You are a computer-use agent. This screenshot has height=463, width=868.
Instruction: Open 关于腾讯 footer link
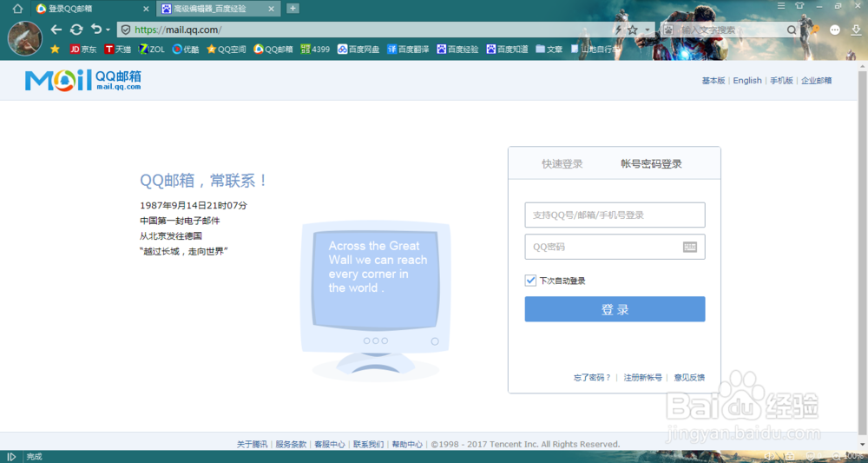pyautogui.click(x=252, y=444)
